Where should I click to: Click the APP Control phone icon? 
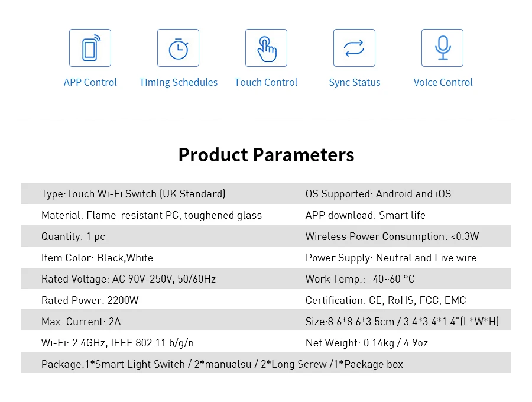pyautogui.click(x=90, y=48)
